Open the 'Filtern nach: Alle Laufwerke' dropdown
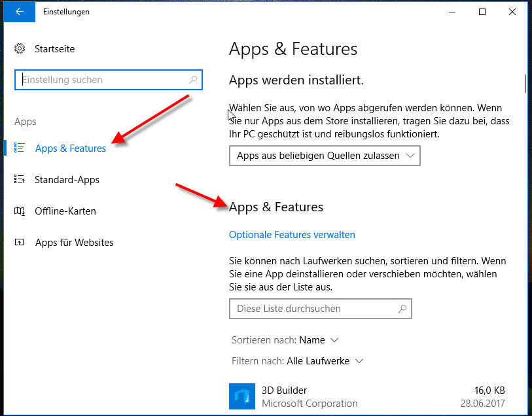 tap(324, 361)
